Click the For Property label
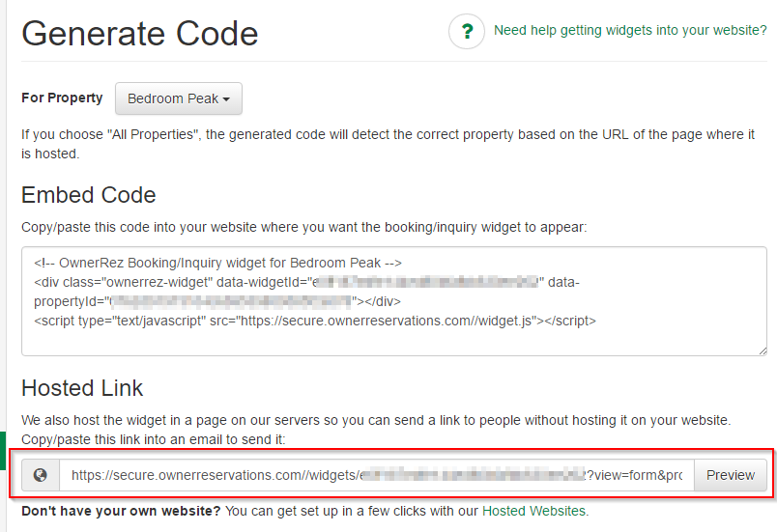The image size is (777, 532). tap(62, 98)
